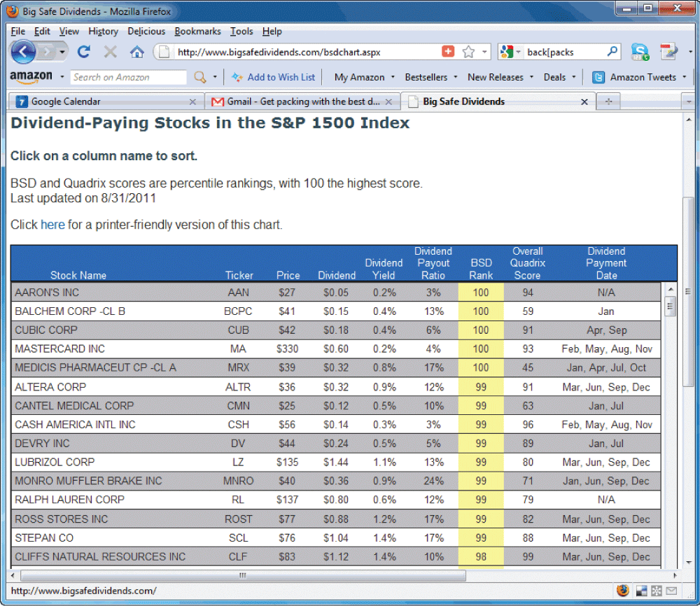This screenshot has height=606, width=700.
Task: Reload the page with the Refresh icon
Action: tap(84, 52)
